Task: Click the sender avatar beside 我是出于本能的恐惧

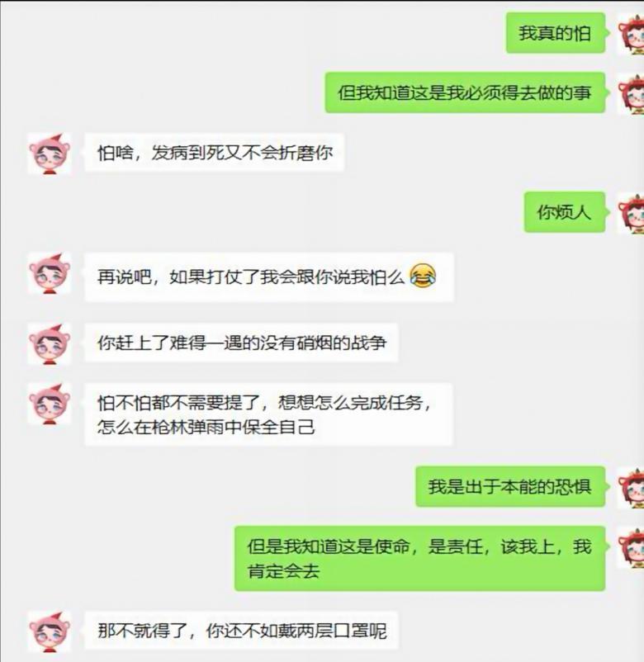Action: tap(631, 487)
